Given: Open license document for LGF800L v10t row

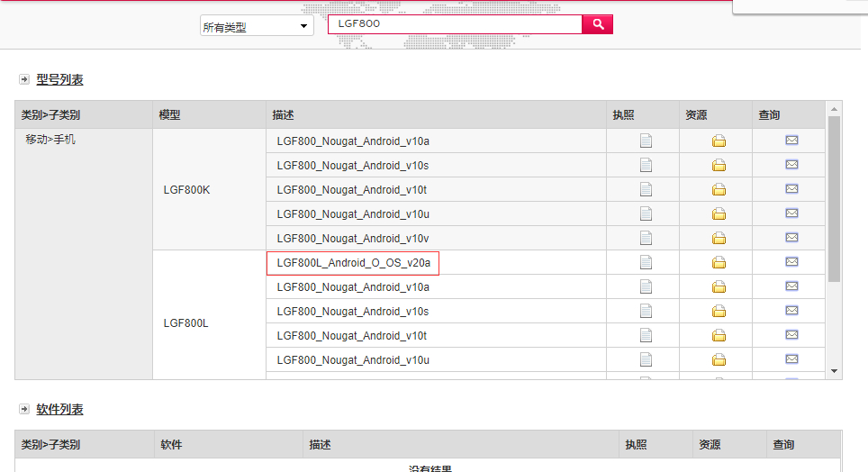Looking at the screenshot, I should click(x=645, y=335).
